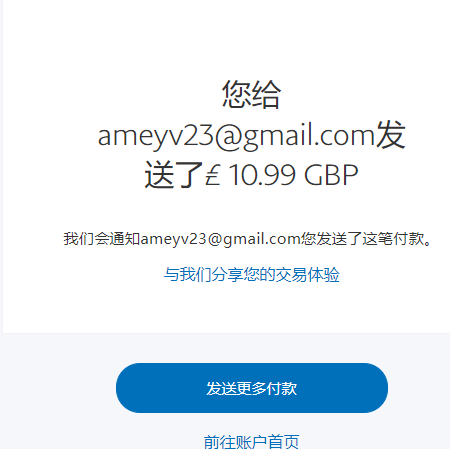Click the 10.99 number in the heading
The height and width of the screenshot is (449, 450).
[x=263, y=175]
